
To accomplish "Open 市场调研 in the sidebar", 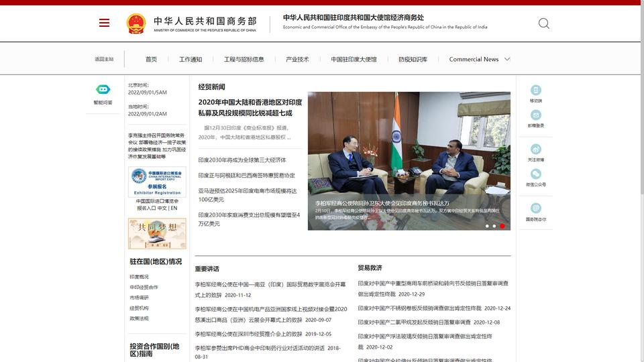I will point(140,298).
